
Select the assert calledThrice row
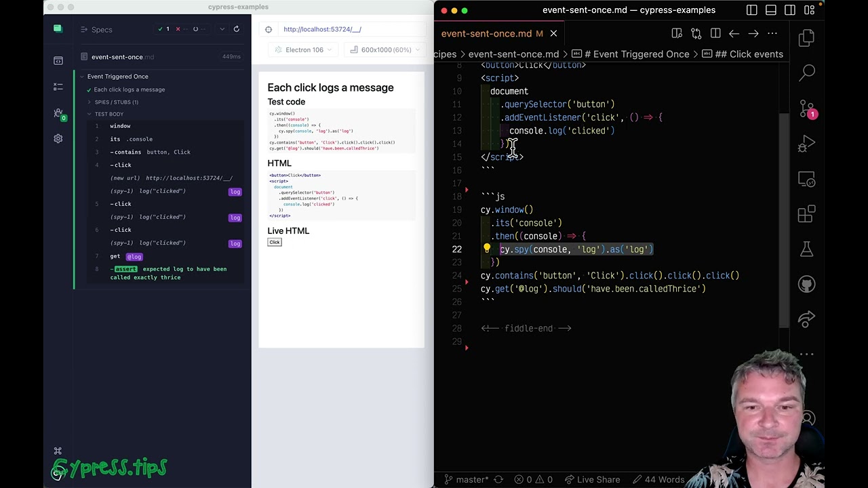(166, 273)
